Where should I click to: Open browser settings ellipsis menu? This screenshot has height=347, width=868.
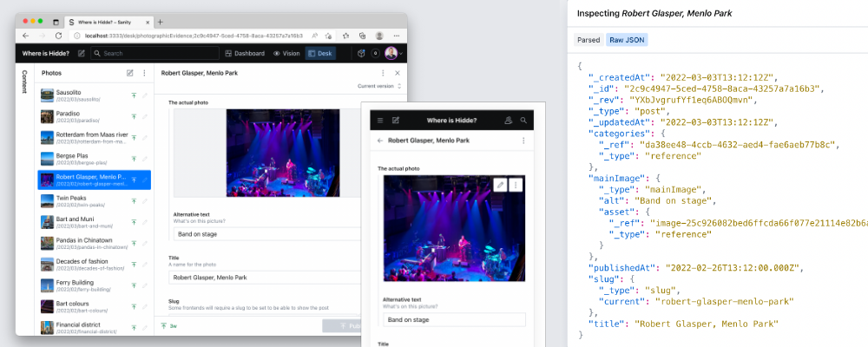[x=397, y=36]
